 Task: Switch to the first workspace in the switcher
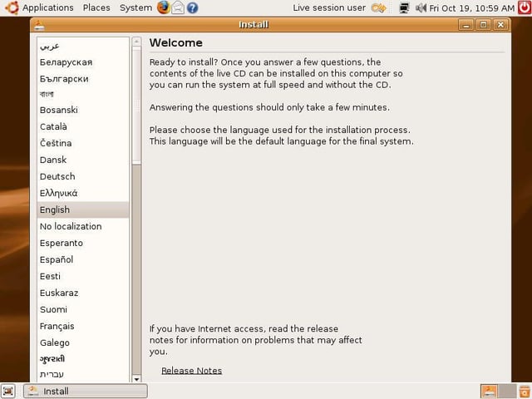click(x=489, y=392)
